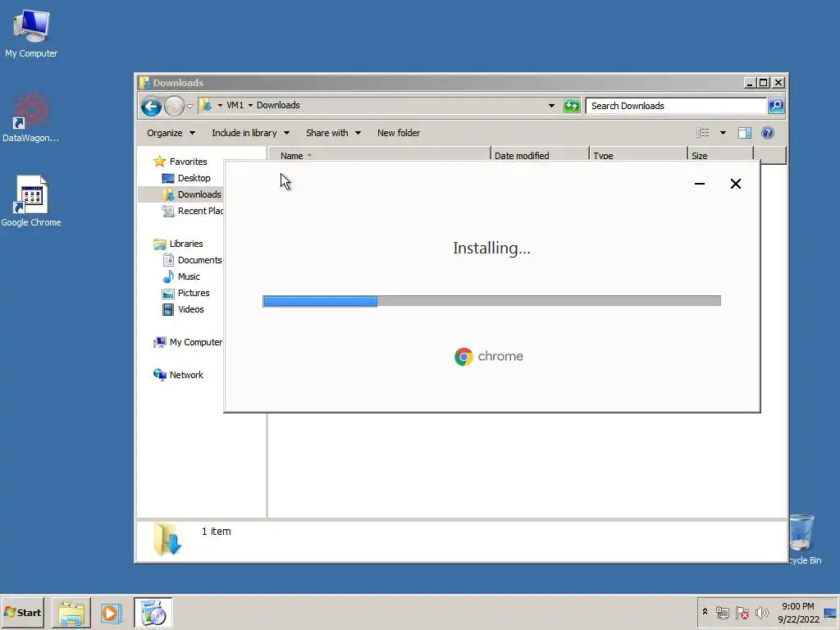This screenshot has height=630, width=840.
Task: Select Recent Places under Favorites
Action: tap(192, 211)
